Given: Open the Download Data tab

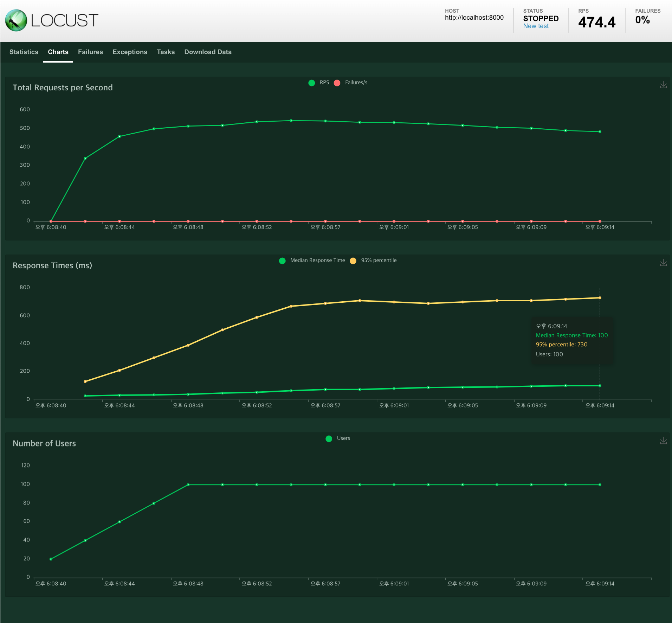Looking at the screenshot, I should pos(208,52).
